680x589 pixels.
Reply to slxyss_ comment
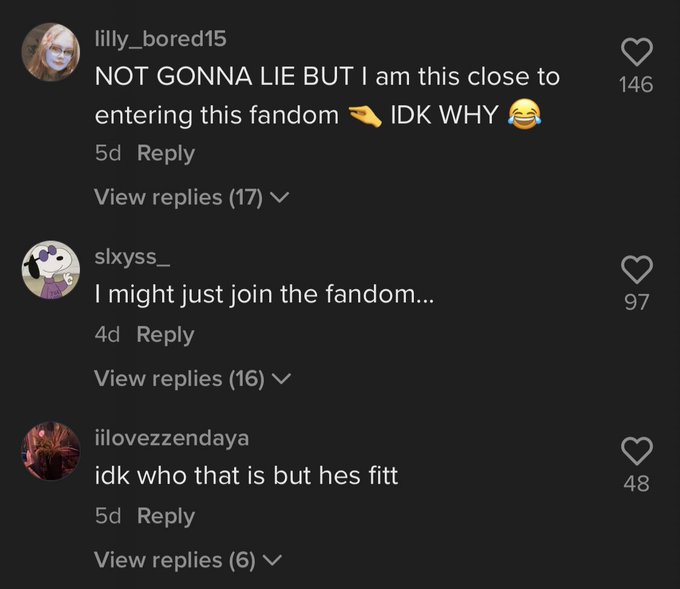click(165, 334)
